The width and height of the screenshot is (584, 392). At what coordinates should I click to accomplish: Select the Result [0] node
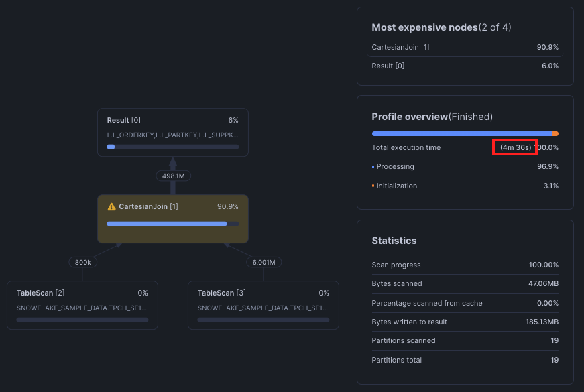(x=173, y=132)
